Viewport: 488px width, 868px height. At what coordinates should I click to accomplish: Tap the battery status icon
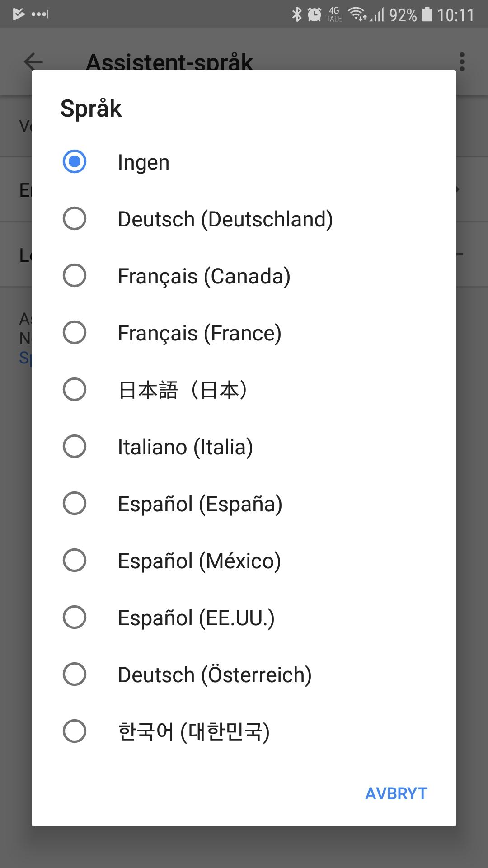click(x=427, y=14)
